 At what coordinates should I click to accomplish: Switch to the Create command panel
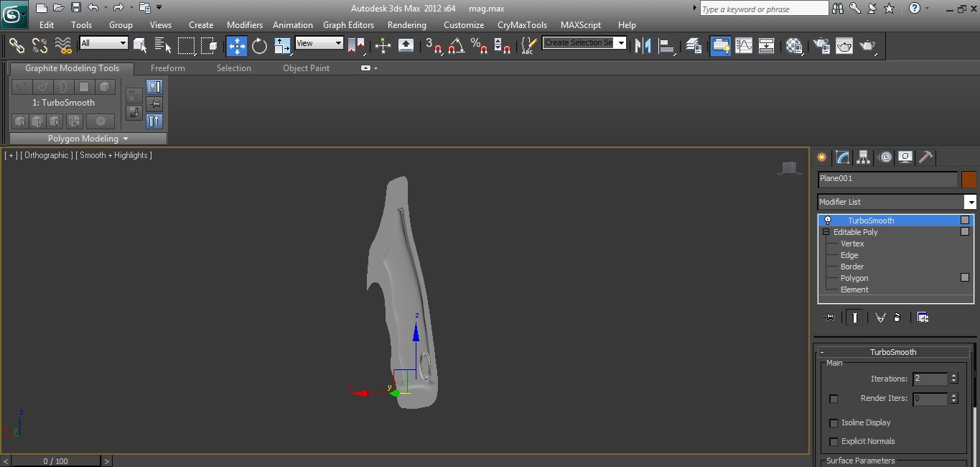pos(821,157)
